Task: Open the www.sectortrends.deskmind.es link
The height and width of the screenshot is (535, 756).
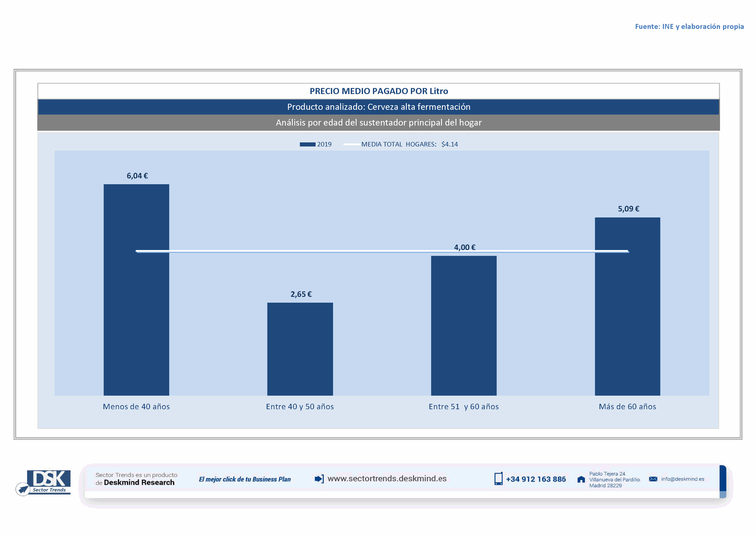Action: [387, 479]
